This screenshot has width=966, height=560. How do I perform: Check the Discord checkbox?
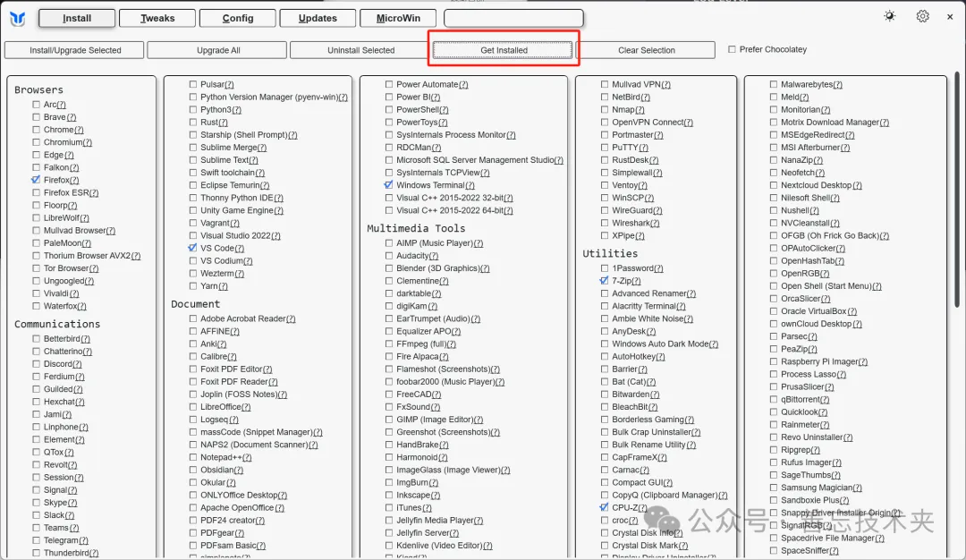[x=37, y=363]
